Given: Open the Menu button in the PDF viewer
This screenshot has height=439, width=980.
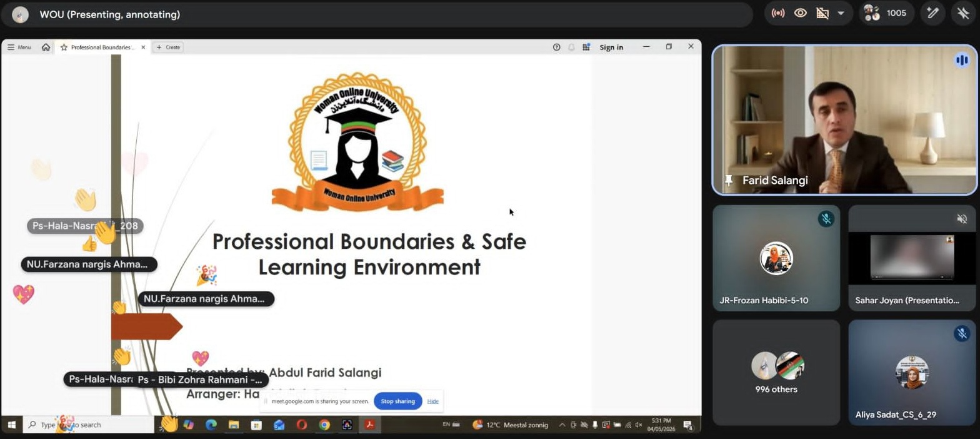Looking at the screenshot, I should coord(19,47).
